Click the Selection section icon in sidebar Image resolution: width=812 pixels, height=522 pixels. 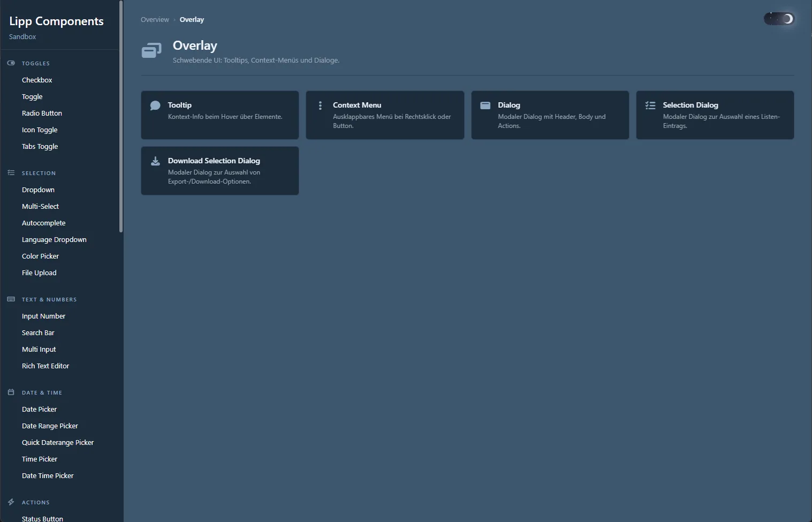pyautogui.click(x=11, y=173)
